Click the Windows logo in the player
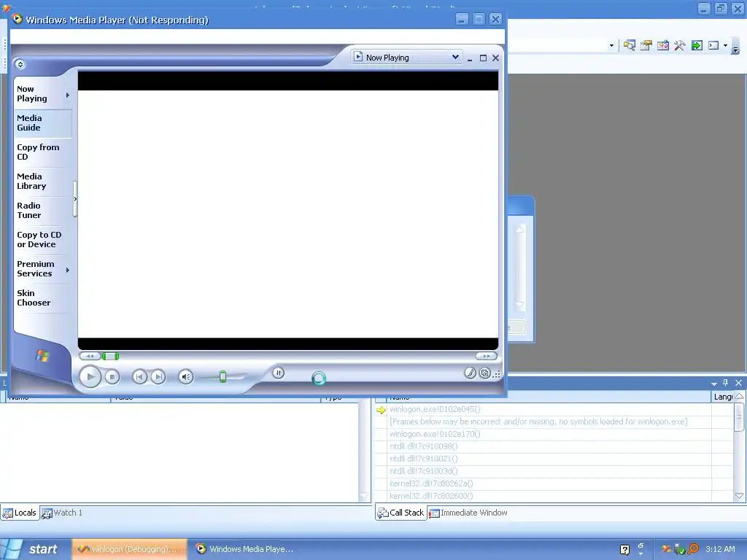Screen dimensions: 747x560 tap(42, 356)
